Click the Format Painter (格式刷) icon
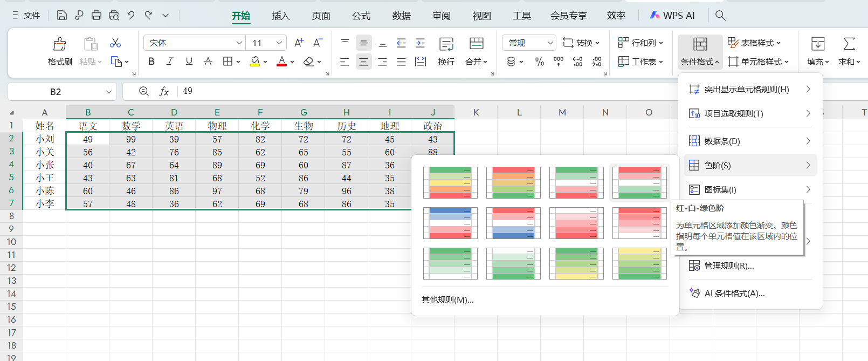The height and width of the screenshot is (361, 868). [59, 44]
